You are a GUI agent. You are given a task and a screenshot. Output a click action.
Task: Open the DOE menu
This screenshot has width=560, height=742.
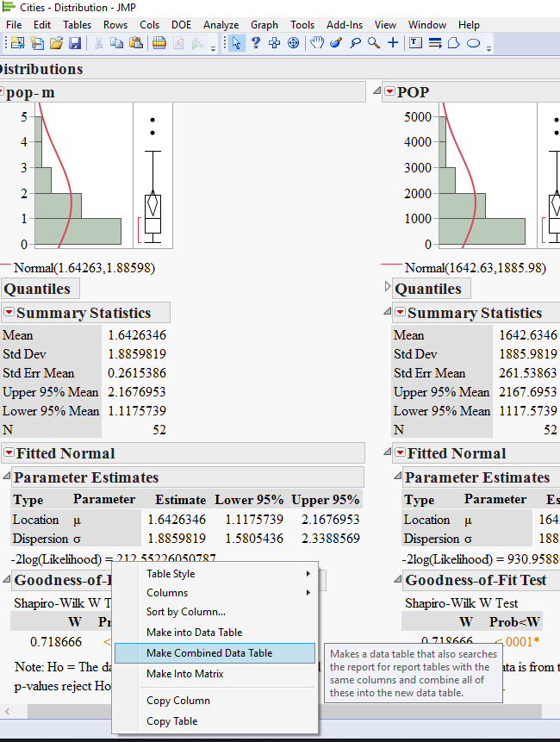[x=181, y=25]
